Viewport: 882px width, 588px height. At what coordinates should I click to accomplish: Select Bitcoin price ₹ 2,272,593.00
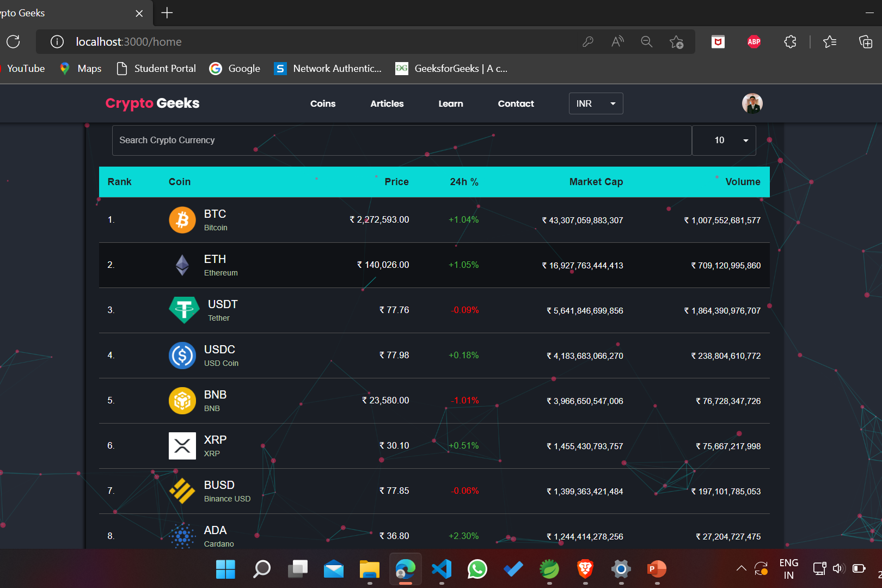(379, 220)
